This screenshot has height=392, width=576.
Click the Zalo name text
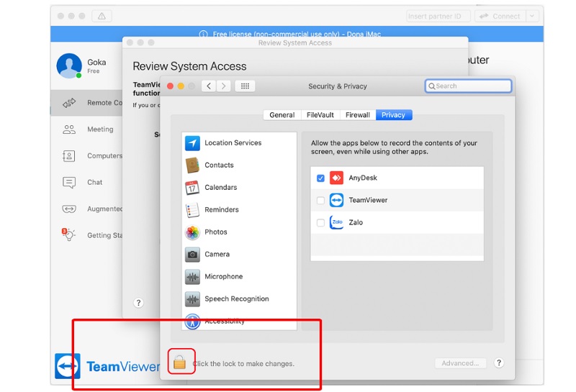point(356,222)
